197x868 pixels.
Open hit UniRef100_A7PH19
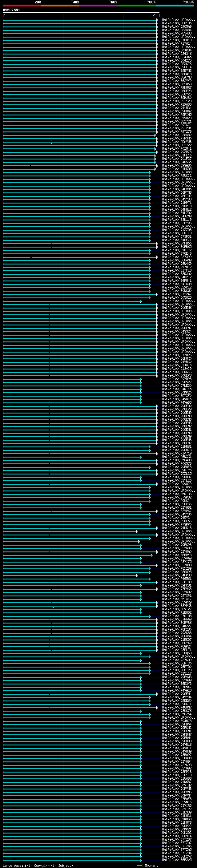pyautogui.click(x=177, y=40)
